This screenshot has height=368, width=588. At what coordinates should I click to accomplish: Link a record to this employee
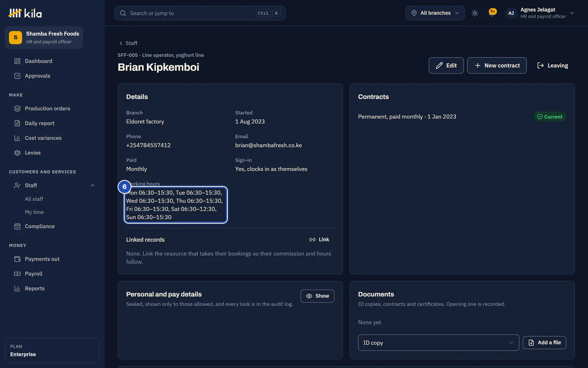pos(319,240)
